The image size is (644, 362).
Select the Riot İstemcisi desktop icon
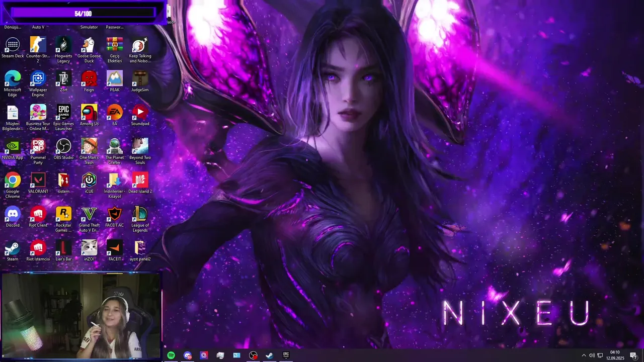click(x=38, y=250)
